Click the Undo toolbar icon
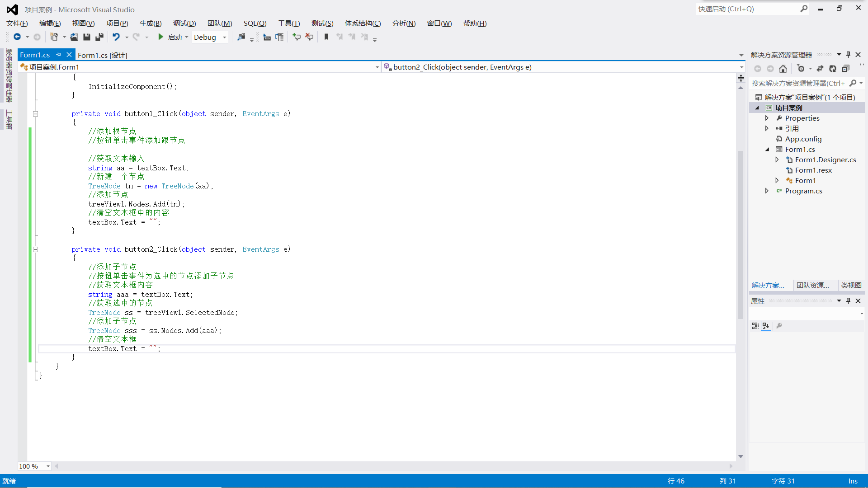 (x=116, y=37)
